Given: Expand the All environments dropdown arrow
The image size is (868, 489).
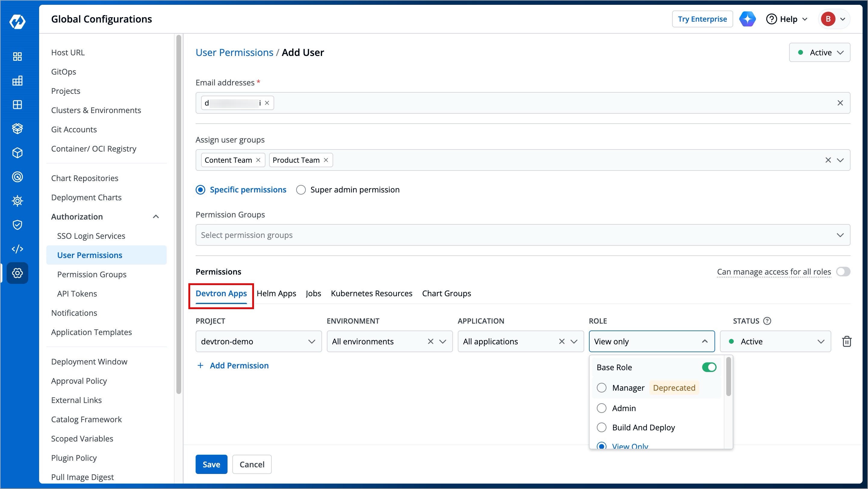Looking at the screenshot, I should click(443, 342).
